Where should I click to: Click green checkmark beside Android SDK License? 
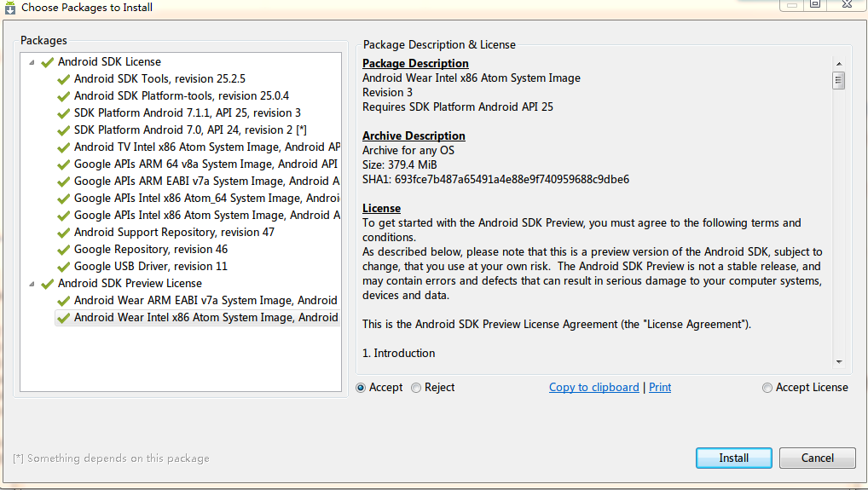tap(48, 62)
